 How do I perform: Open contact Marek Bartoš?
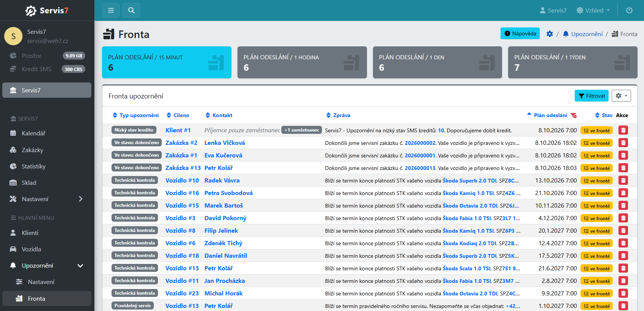tap(223, 206)
